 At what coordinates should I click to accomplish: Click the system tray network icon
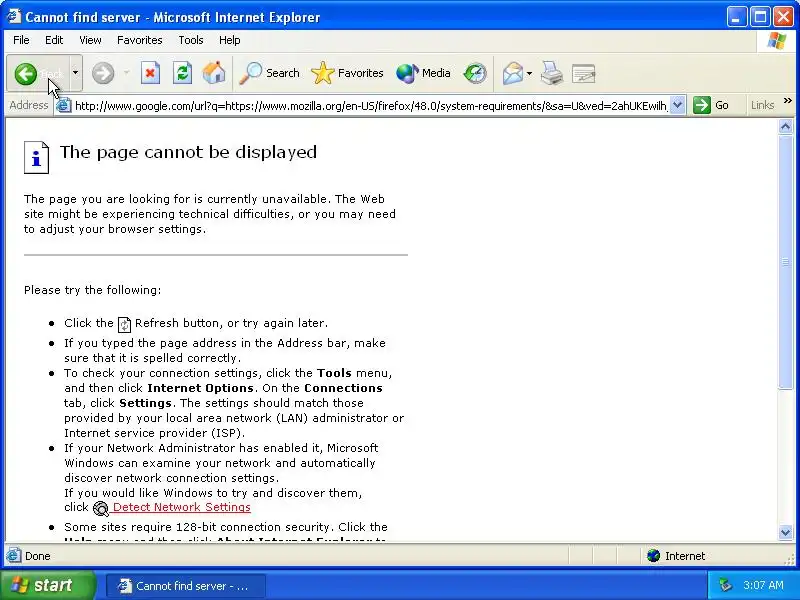pos(725,585)
